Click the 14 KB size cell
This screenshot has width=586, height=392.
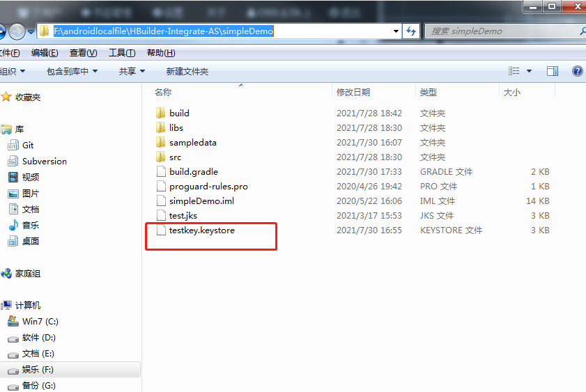(x=538, y=201)
